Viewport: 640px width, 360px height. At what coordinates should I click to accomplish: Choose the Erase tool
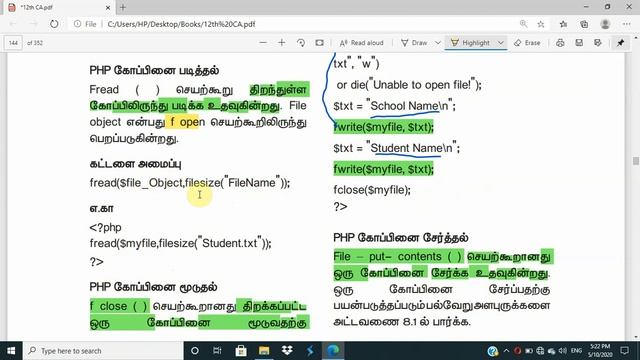527,43
